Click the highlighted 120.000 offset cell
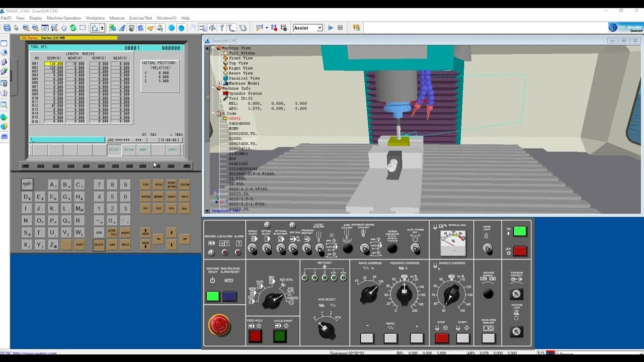The width and height of the screenshot is (644, 362). point(54,64)
